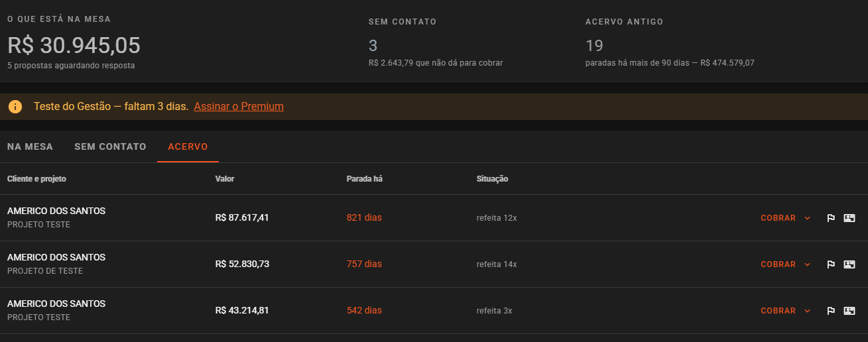Open the contact card icon for the 821 dias row

[849, 218]
